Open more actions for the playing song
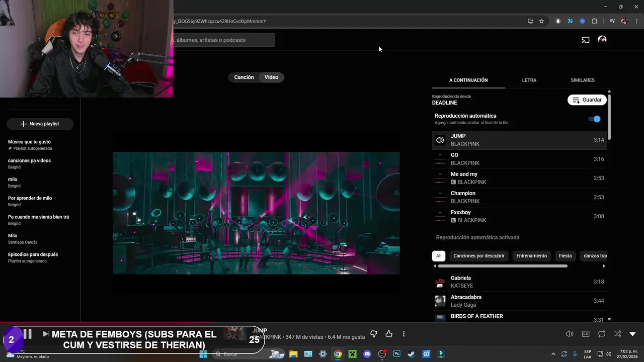Screen dimensions: 644x362 [404, 334]
